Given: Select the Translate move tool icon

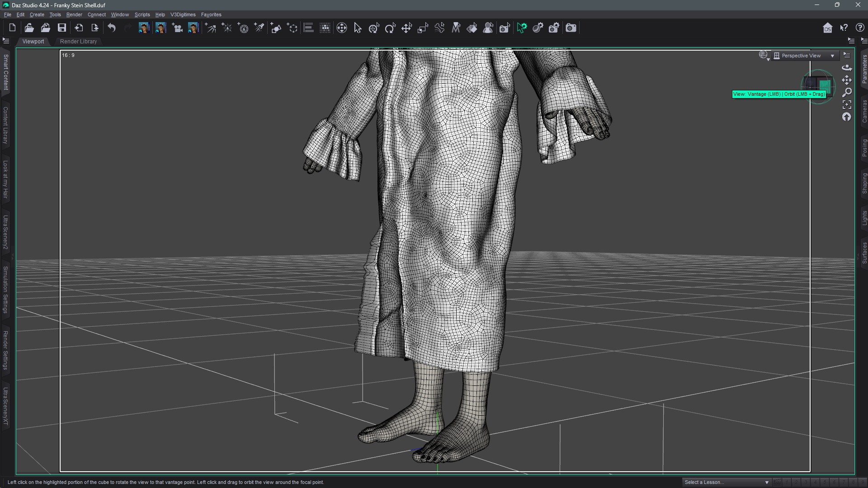Looking at the screenshot, I should click(406, 28).
